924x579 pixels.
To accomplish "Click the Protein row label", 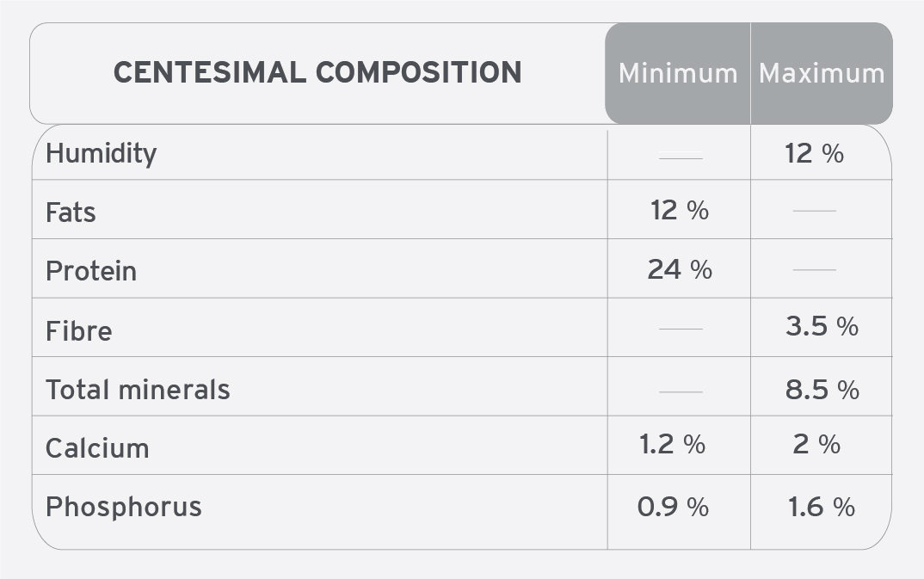I will coord(90,271).
